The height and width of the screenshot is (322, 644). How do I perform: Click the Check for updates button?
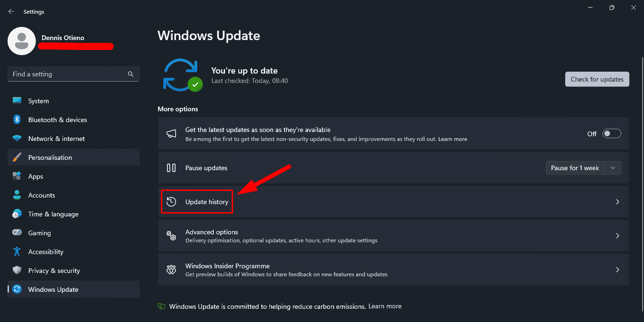coord(597,79)
